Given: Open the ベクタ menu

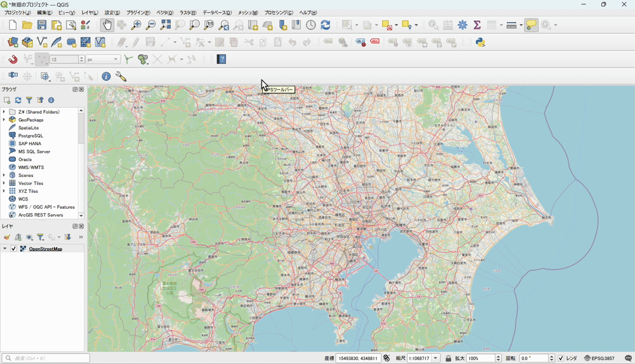Looking at the screenshot, I should point(165,13).
